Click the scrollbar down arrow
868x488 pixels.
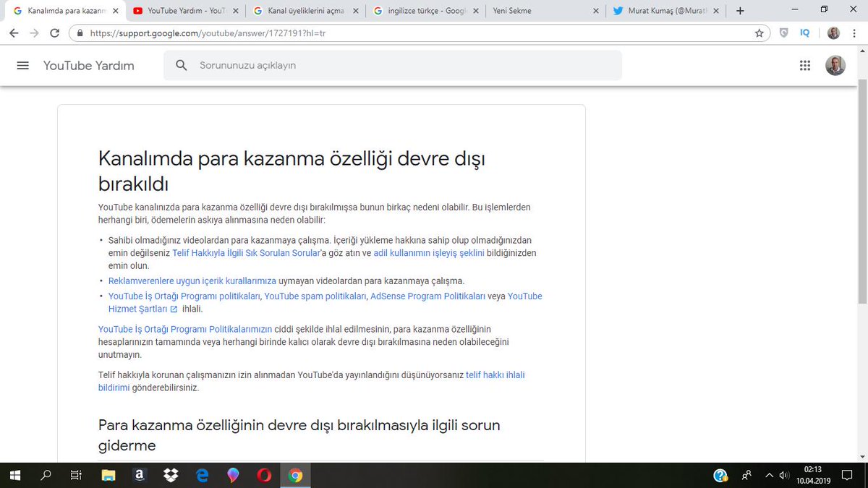861,456
